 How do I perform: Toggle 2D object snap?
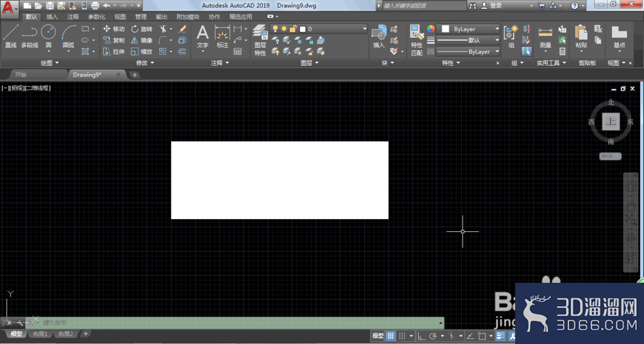[x=482, y=336]
